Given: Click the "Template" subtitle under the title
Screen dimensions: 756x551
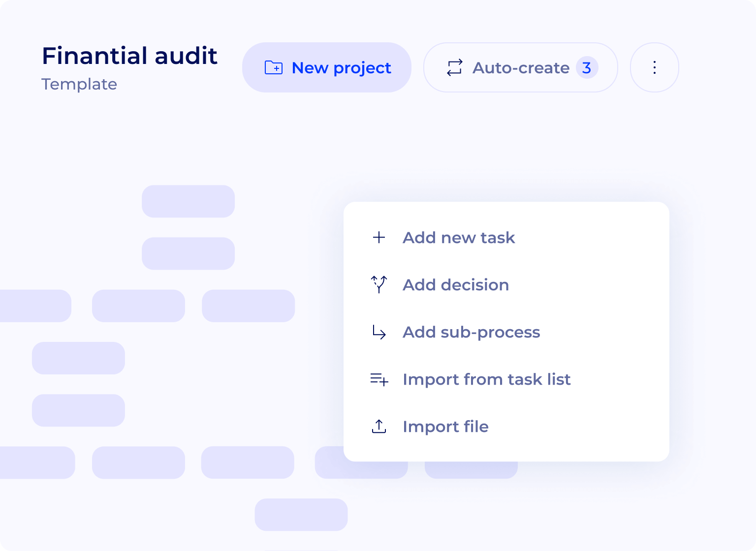Looking at the screenshot, I should point(79,84).
